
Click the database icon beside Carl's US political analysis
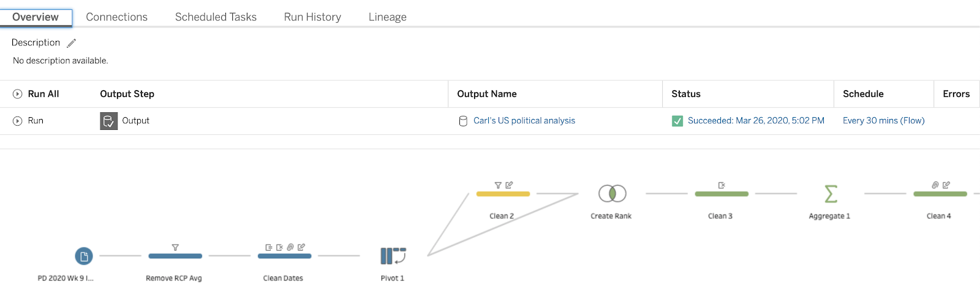(x=463, y=121)
